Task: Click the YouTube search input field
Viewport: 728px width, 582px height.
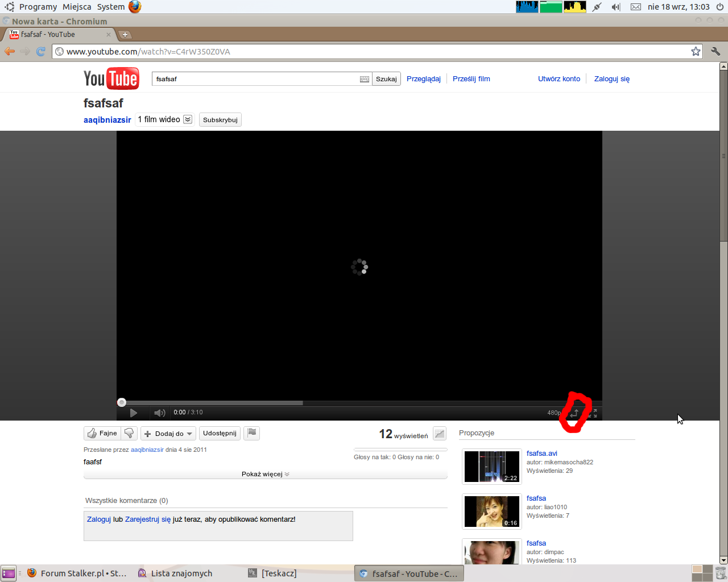Action: [x=256, y=79]
